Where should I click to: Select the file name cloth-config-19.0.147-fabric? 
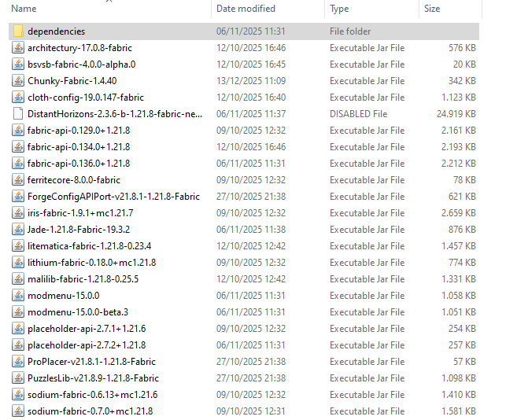(x=86, y=98)
